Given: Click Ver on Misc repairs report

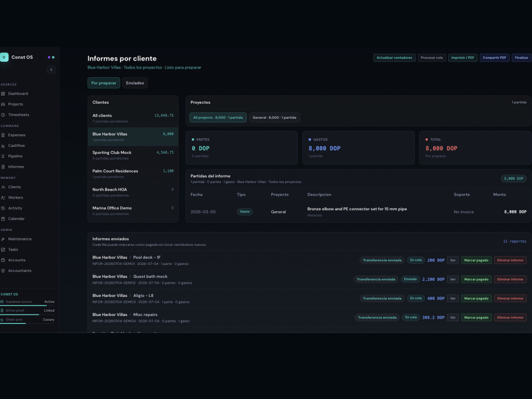Looking at the screenshot, I should [453, 317].
